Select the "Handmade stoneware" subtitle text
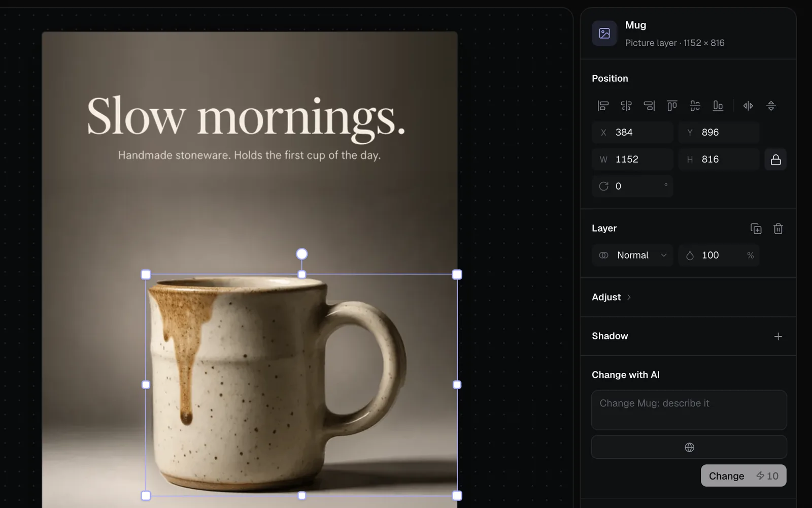This screenshot has width=812, height=508. (249, 155)
